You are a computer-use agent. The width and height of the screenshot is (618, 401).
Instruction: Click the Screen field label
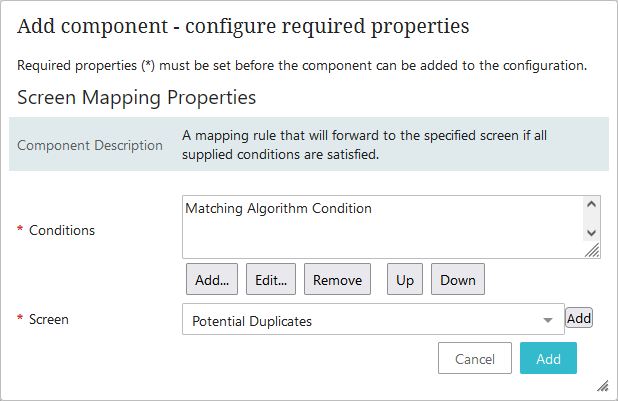[x=49, y=320]
